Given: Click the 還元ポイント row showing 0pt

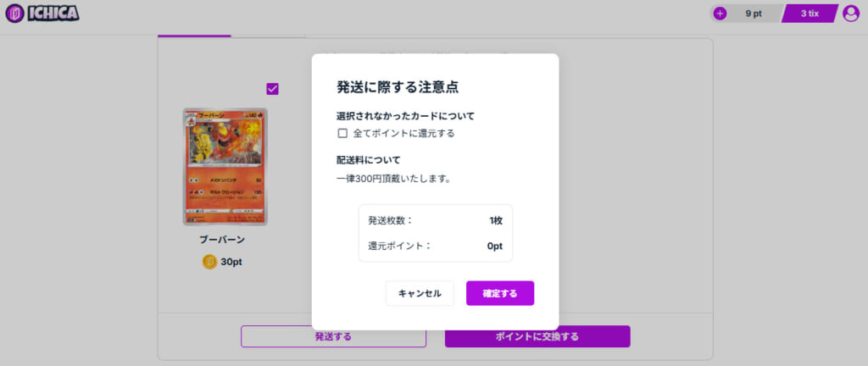Looking at the screenshot, I should [435, 246].
